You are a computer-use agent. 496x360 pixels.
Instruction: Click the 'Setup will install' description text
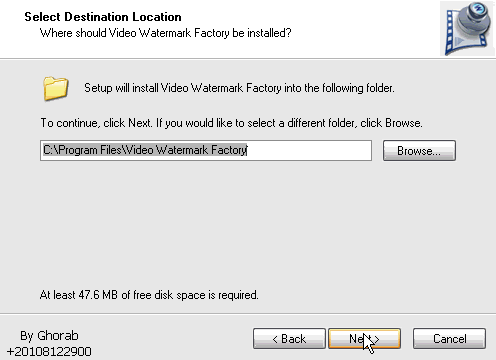[x=239, y=88]
